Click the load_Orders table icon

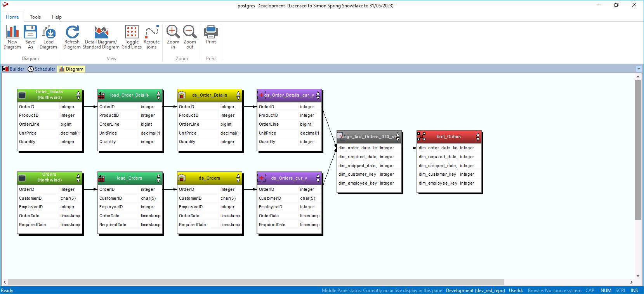[x=101, y=178]
